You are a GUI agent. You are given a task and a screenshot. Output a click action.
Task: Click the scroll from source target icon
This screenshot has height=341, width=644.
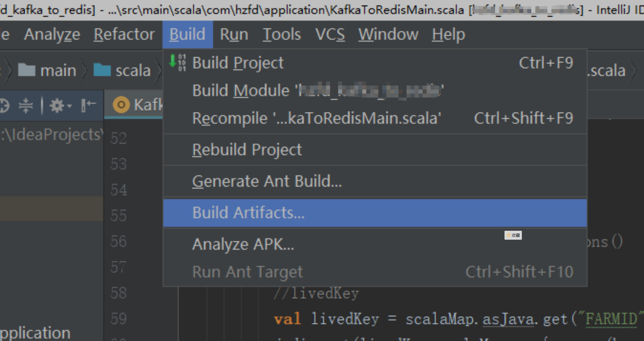(5, 106)
